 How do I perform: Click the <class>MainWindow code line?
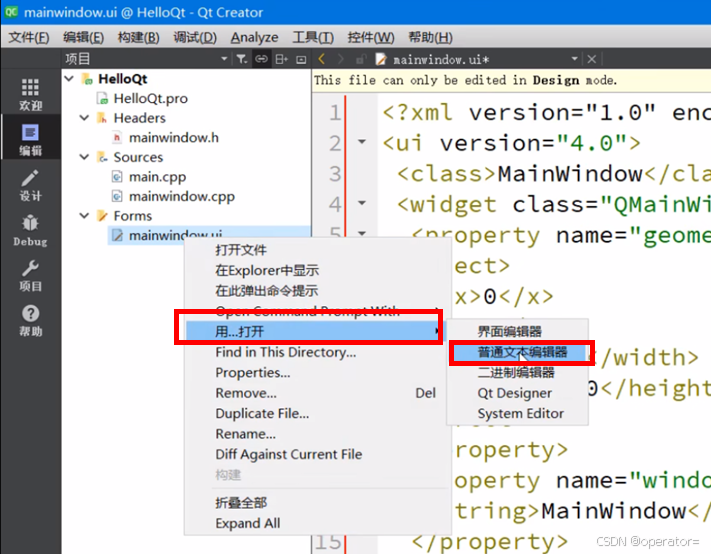coord(554,174)
